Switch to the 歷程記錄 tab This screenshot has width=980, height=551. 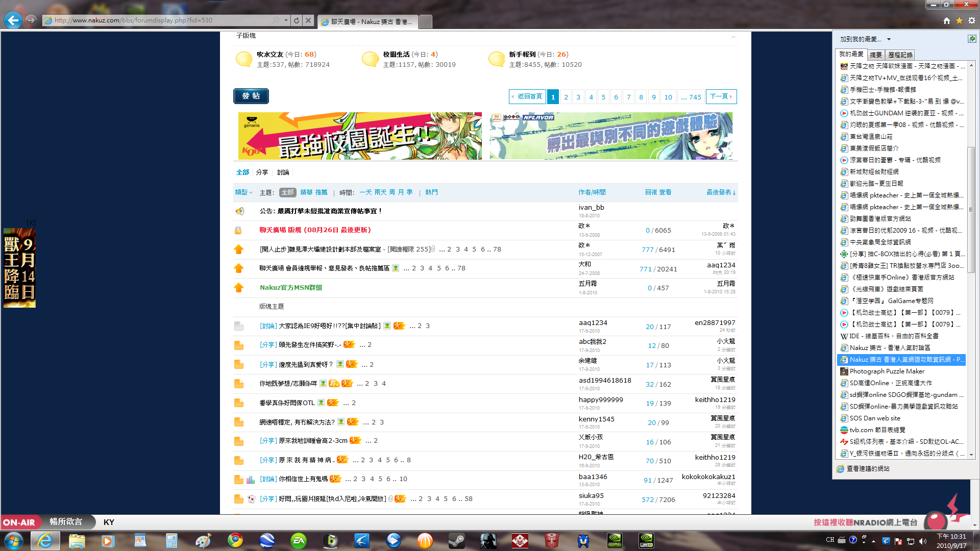coord(900,55)
